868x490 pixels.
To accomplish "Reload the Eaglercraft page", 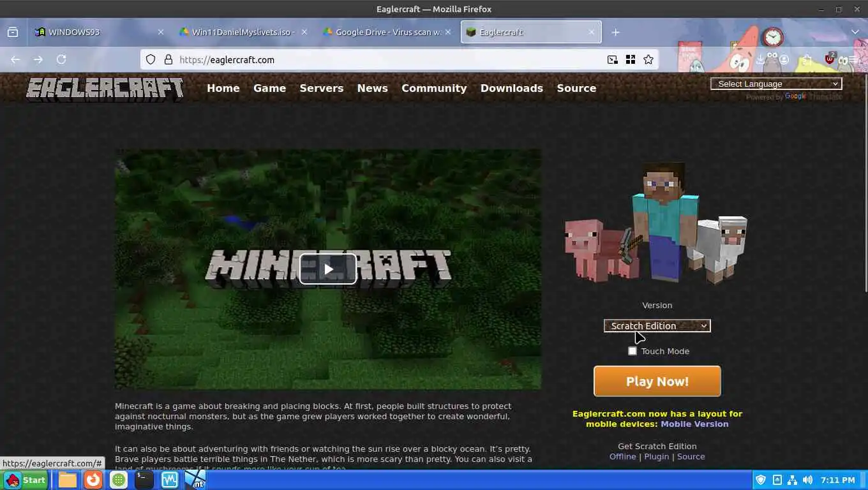I will pyautogui.click(x=61, y=59).
